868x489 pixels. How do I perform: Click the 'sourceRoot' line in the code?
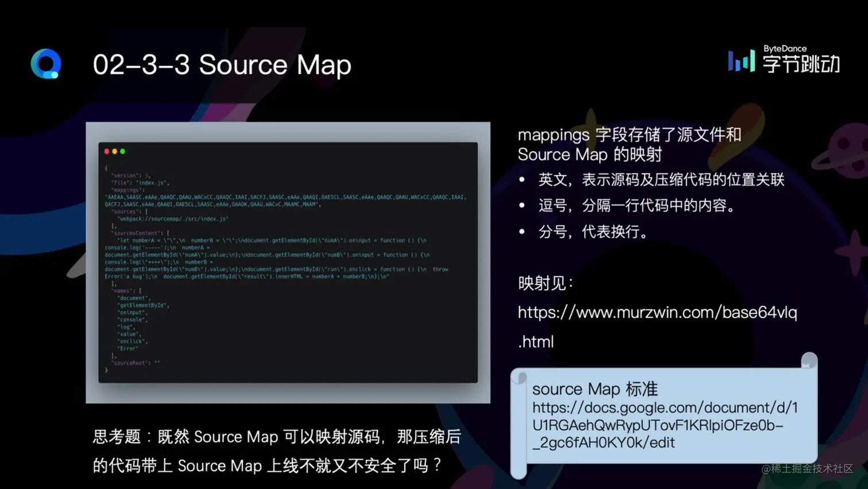[135, 363]
